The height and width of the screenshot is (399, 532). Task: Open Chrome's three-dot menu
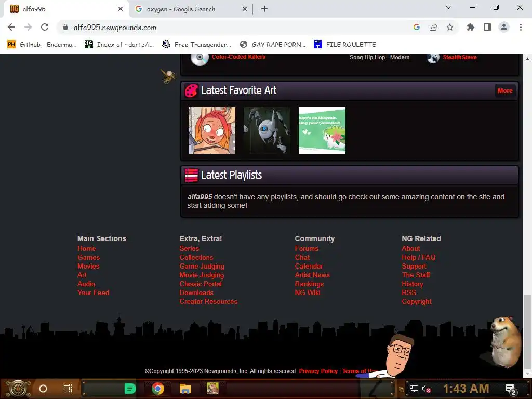[521, 27]
